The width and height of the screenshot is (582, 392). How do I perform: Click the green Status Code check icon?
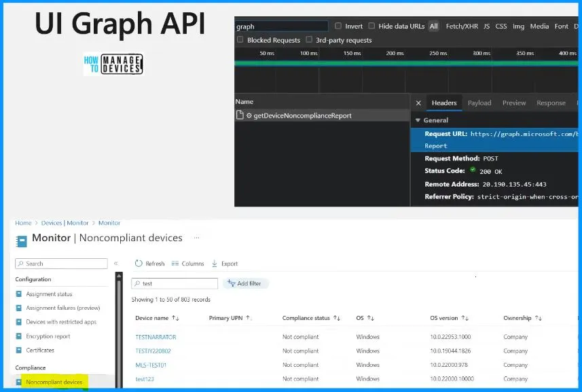(x=473, y=170)
